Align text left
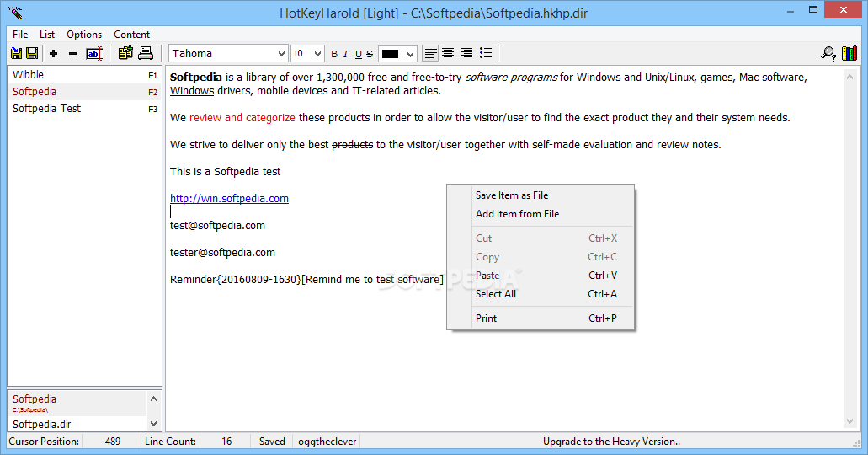Screen dimensions: 868x455 [x=430, y=53]
